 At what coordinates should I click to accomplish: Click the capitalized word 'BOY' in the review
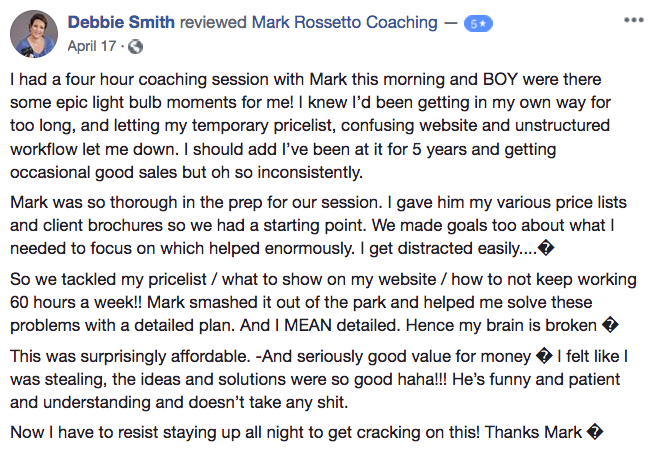(500, 79)
